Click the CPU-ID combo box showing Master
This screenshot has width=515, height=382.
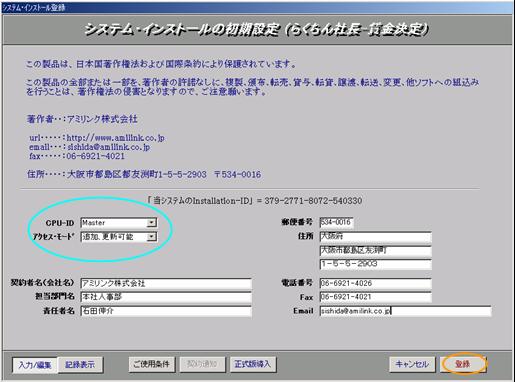pos(119,223)
